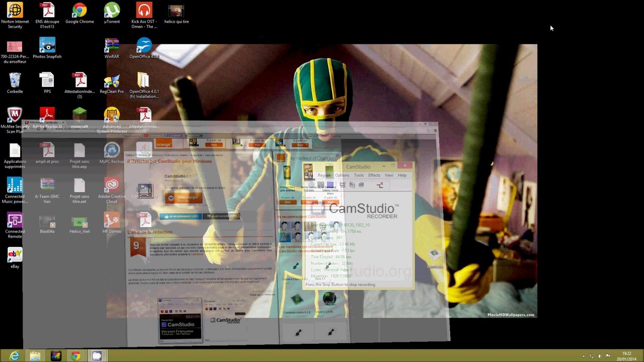This screenshot has height=362, width=644.
Task: Select the HP Games shortcut
Action: click(112, 223)
